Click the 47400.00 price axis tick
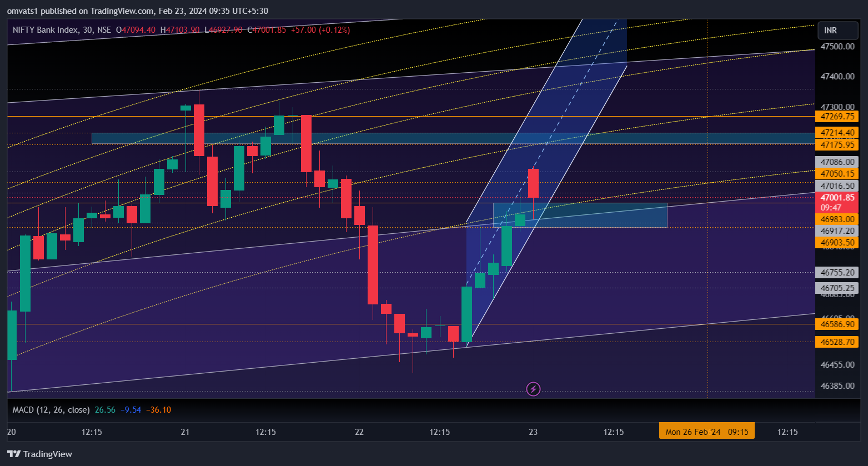The height and width of the screenshot is (466, 868). click(x=837, y=76)
